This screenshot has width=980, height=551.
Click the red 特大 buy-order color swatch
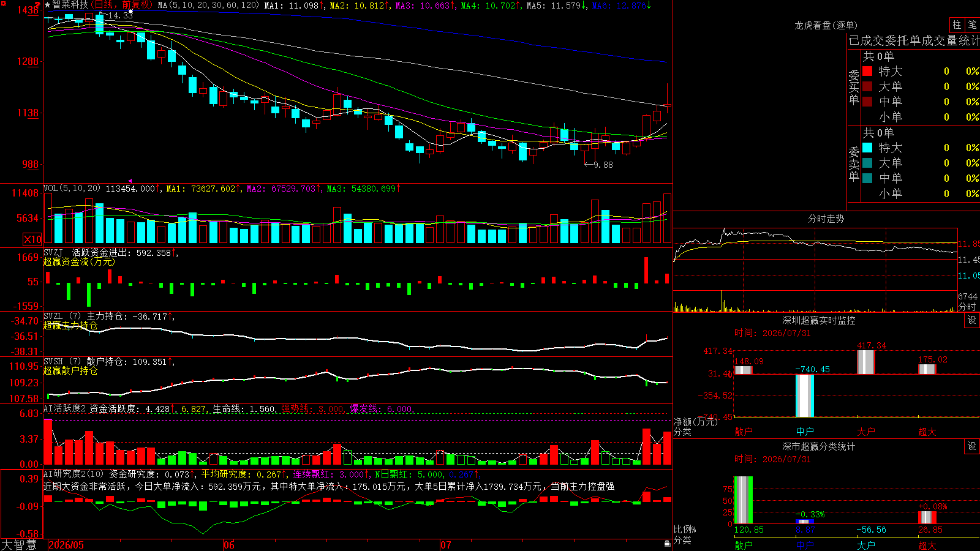click(x=867, y=71)
